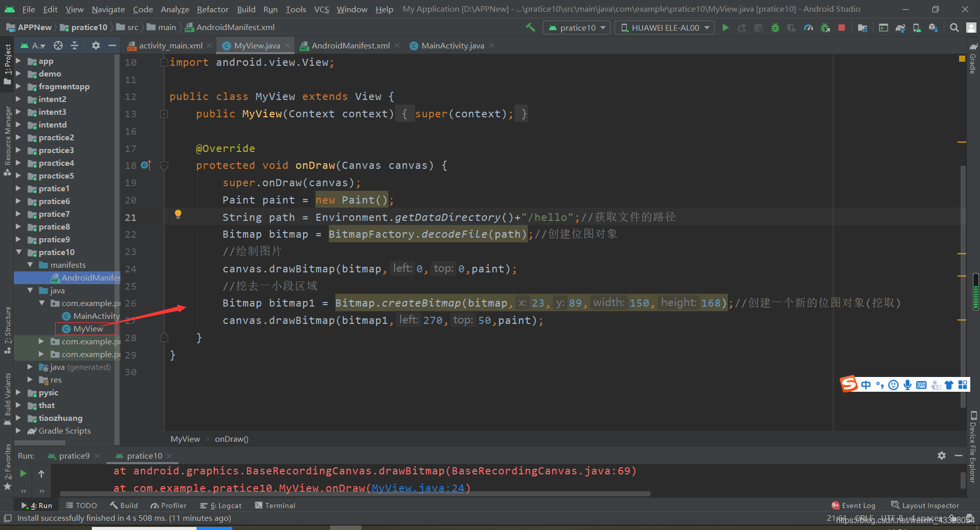This screenshot has height=530, width=980.
Task: Toggle the Build Variants tool window
Action: [7, 398]
